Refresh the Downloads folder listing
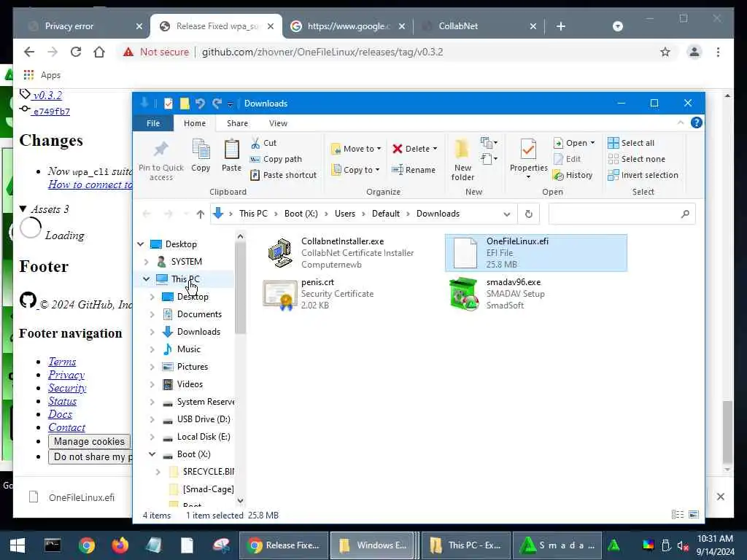Screen dimensions: 747x560 pyautogui.click(x=528, y=214)
